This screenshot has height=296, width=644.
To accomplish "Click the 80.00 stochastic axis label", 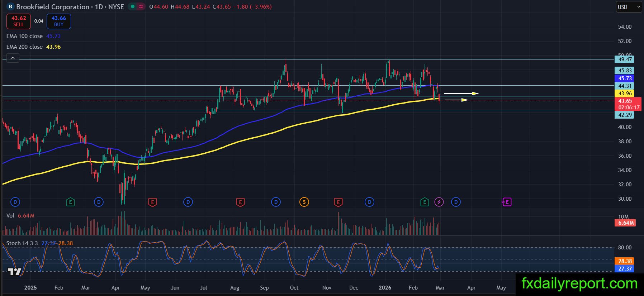I will tap(625, 248).
